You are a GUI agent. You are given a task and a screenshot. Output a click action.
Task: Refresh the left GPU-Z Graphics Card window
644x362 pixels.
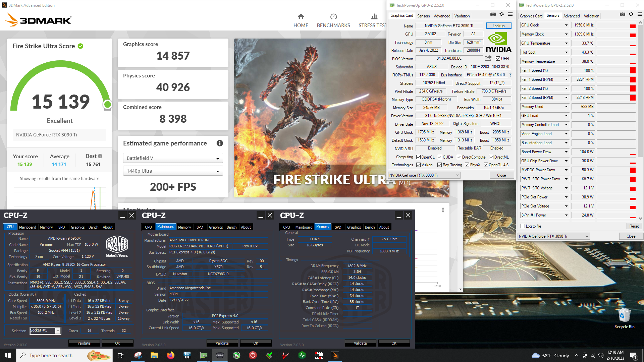click(501, 14)
